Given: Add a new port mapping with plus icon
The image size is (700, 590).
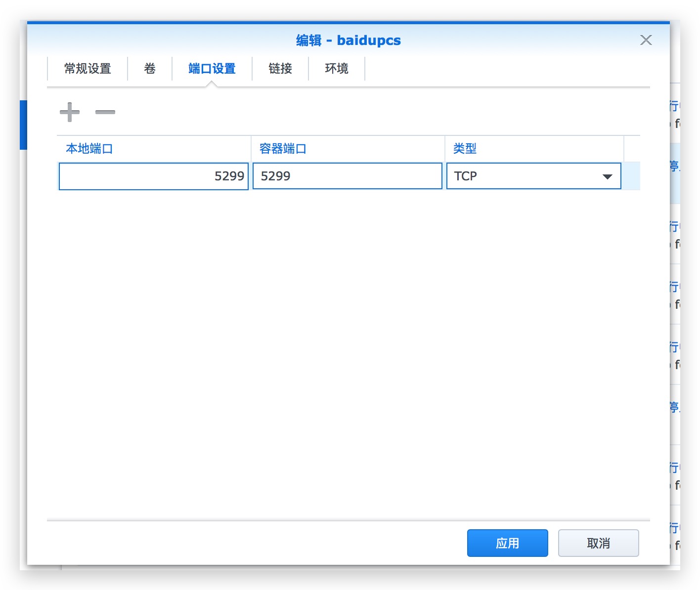Looking at the screenshot, I should pos(70,112).
